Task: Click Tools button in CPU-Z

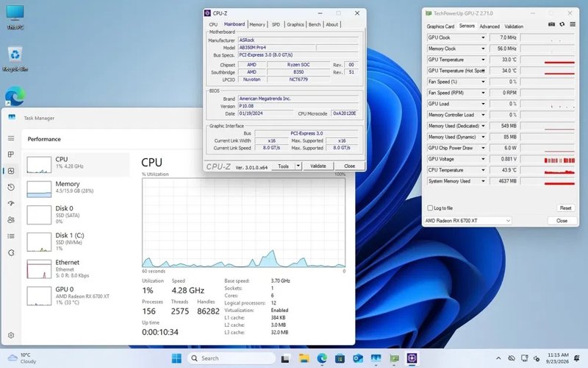Action: click(x=284, y=166)
